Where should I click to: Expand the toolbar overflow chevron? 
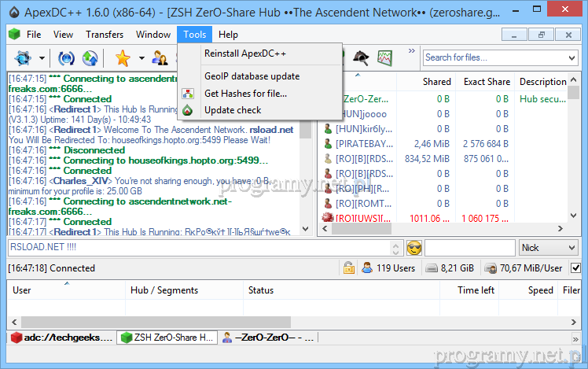[410, 52]
